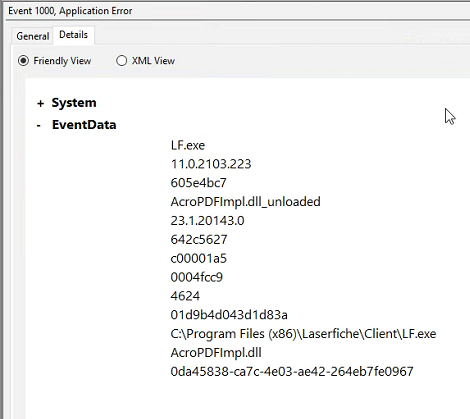Select fault offset 0004fcc9
Screen dimensions: 470x419
196,277
